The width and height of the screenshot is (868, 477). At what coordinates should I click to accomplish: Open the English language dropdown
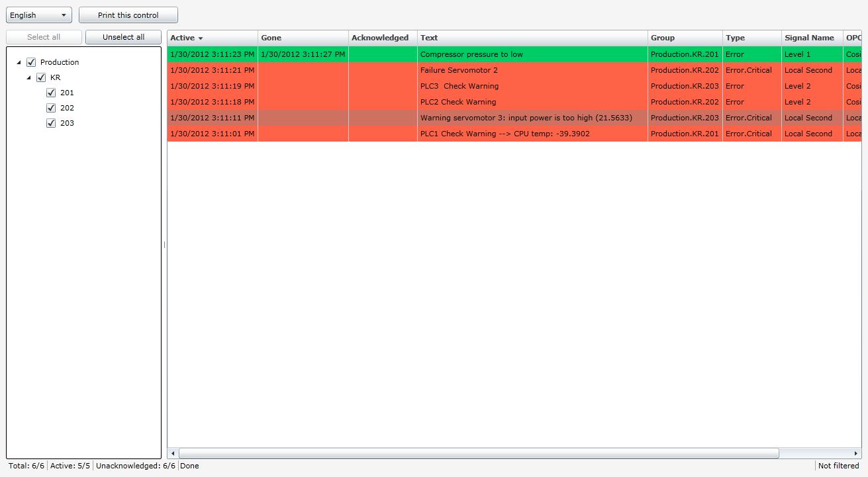38,15
